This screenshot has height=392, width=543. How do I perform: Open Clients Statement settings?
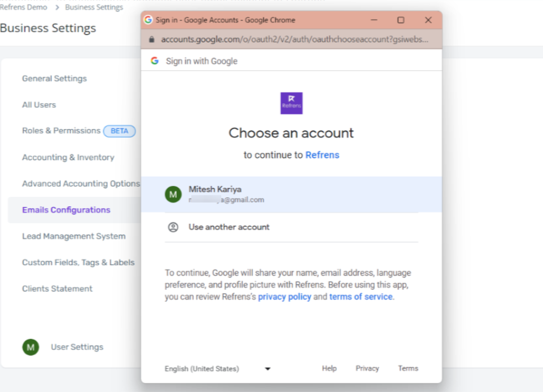point(57,289)
